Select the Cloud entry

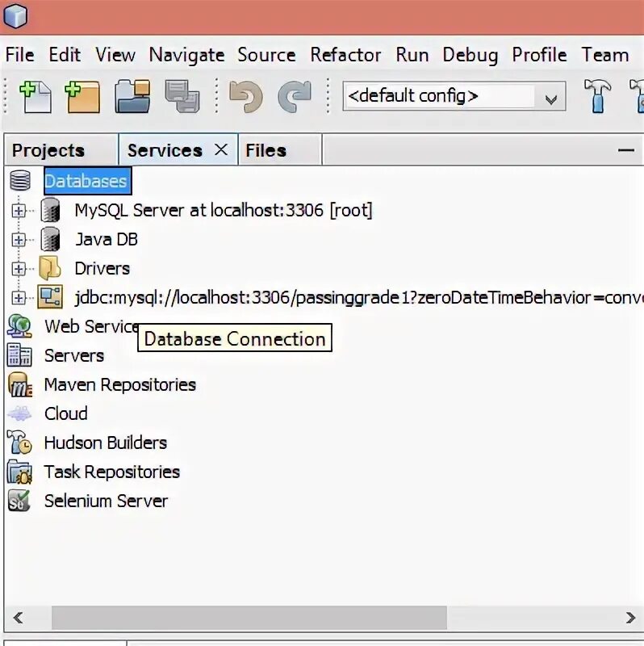click(x=66, y=413)
